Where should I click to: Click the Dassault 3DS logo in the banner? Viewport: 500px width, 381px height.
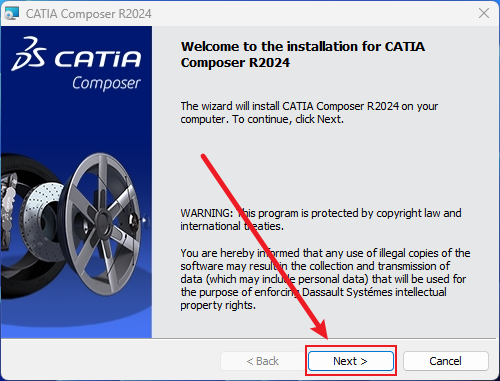(28, 54)
